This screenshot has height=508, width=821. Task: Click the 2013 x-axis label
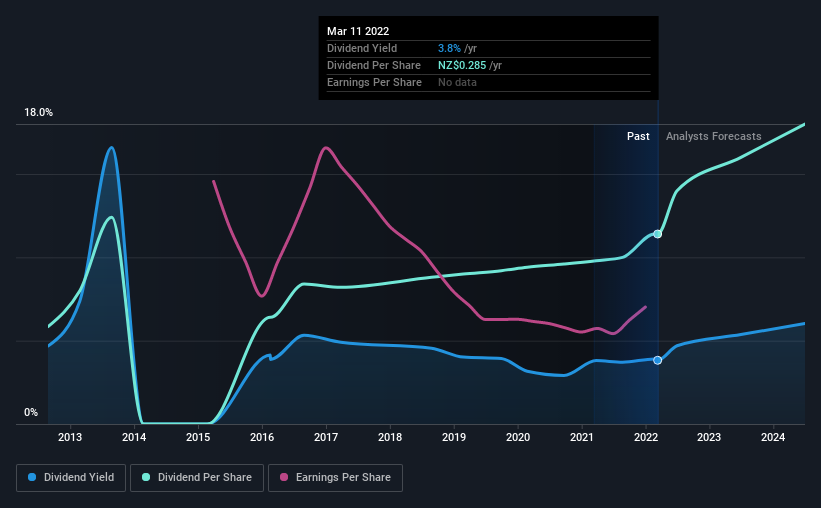coord(70,437)
